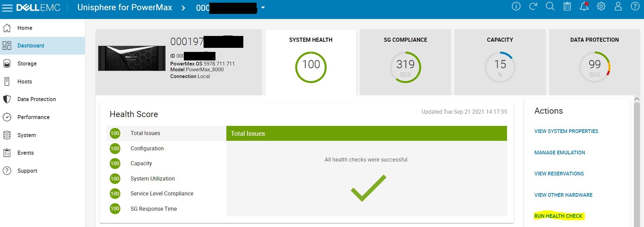Image resolution: width=644 pixels, height=227 pixels.
Task: Click the PowerMax OS 5978.711.711 text
Action: (203, 64)
